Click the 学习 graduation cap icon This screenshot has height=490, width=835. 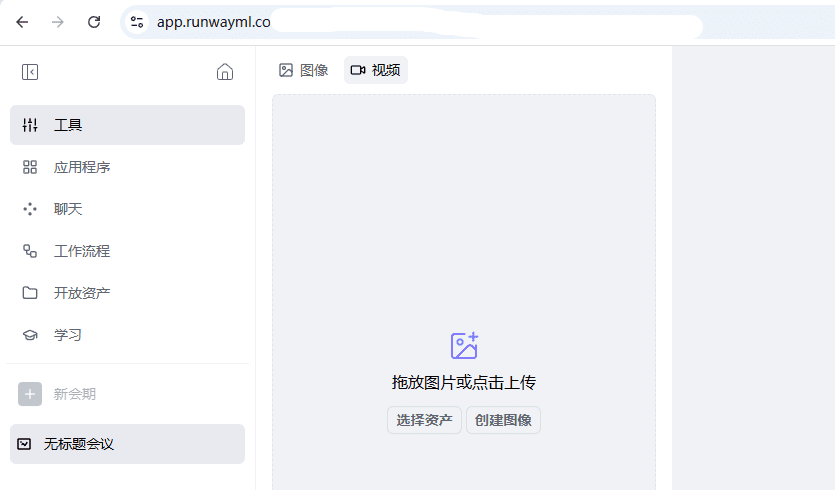coord(30,335)
